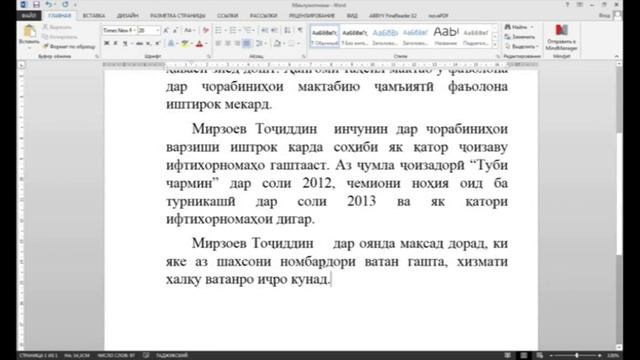Click the paragraph Shading paint bucket
The width and height of the screenshot is (640, 360).
point(277,43)
